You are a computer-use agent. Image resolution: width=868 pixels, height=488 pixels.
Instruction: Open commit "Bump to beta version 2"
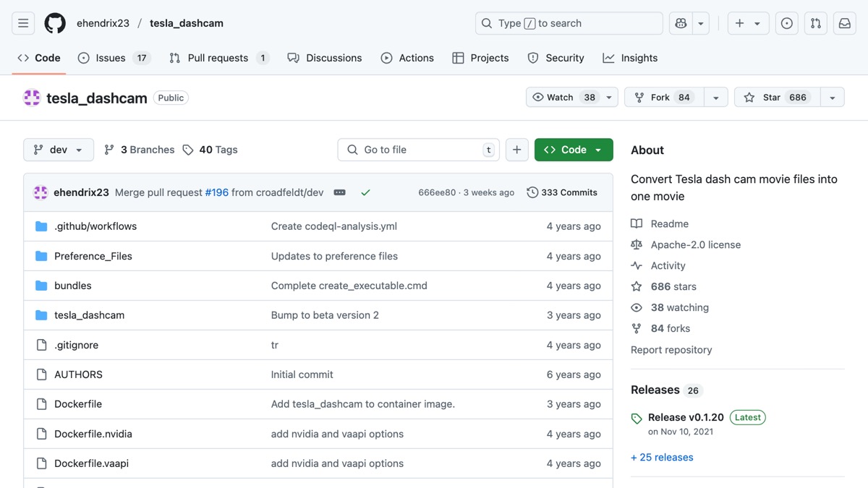click(x=325, y=315)
